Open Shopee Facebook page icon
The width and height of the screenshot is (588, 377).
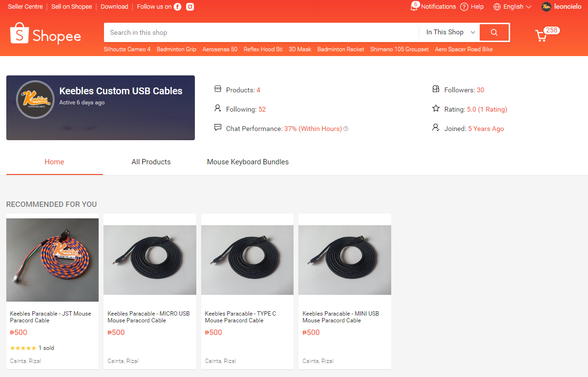[177, 7]
